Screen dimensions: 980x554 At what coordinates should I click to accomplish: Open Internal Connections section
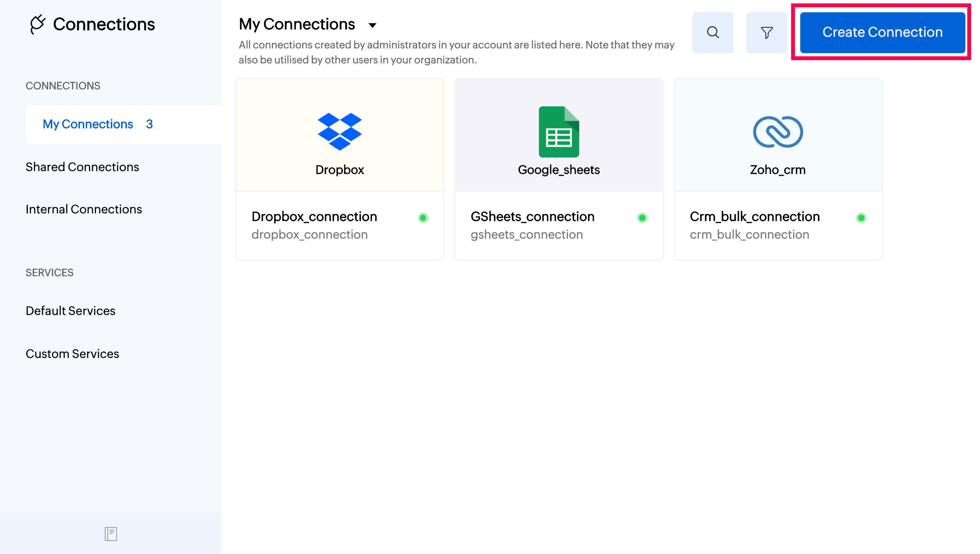click(x=84, y=209)
